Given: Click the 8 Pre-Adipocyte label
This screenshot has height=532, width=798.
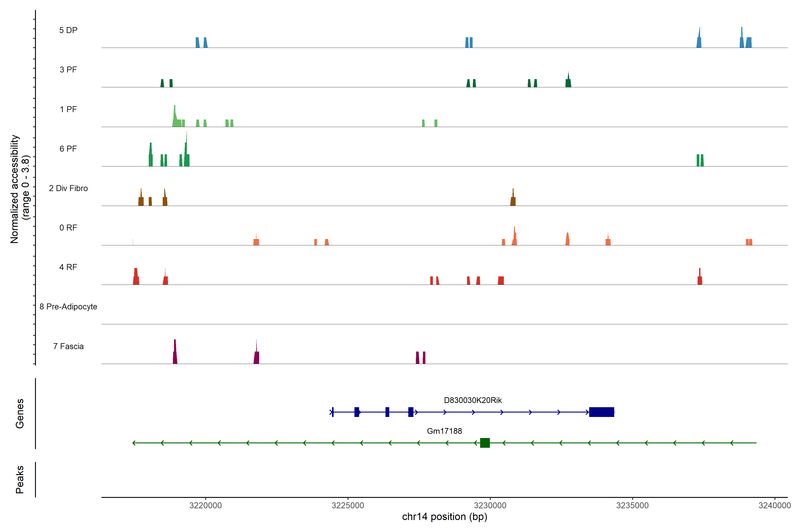Looking at the screenshot, I should 68,307.
